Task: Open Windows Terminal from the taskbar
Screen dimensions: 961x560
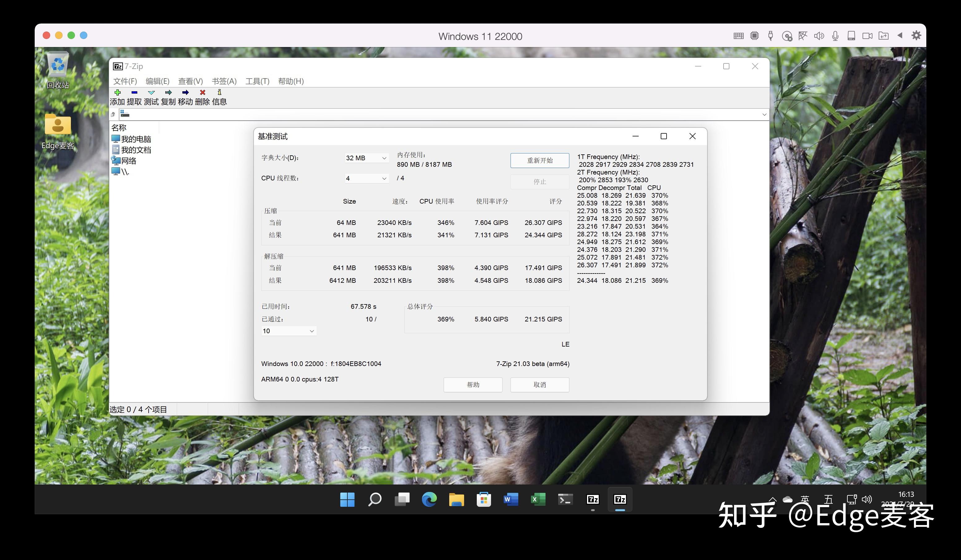Action: [566, 499]
